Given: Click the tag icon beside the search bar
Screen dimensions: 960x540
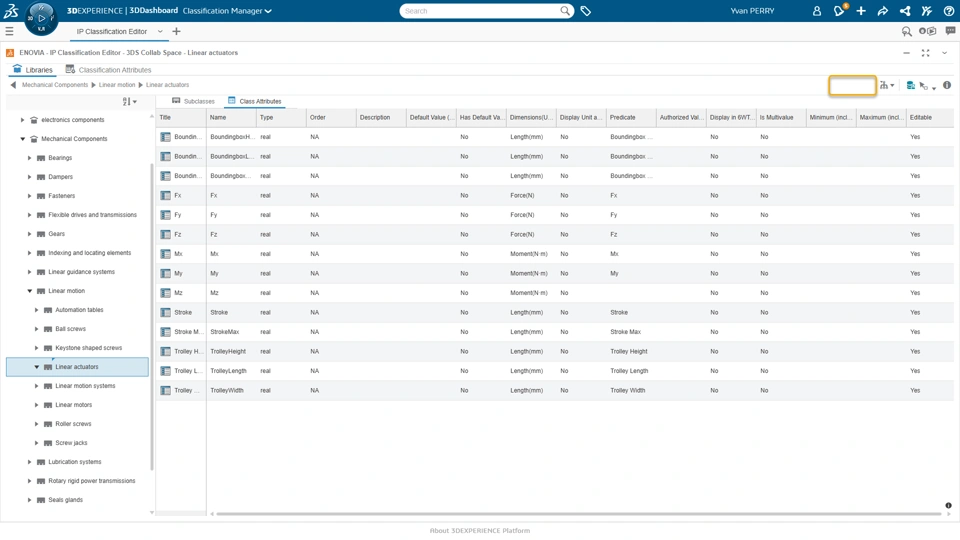Looking at the screenshot, I should (585, 11).
